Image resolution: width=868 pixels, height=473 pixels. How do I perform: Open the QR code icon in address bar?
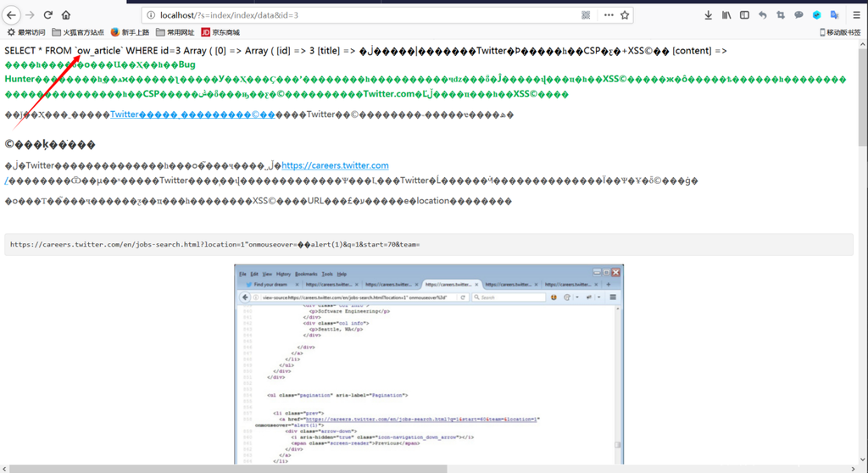point(586,15)
